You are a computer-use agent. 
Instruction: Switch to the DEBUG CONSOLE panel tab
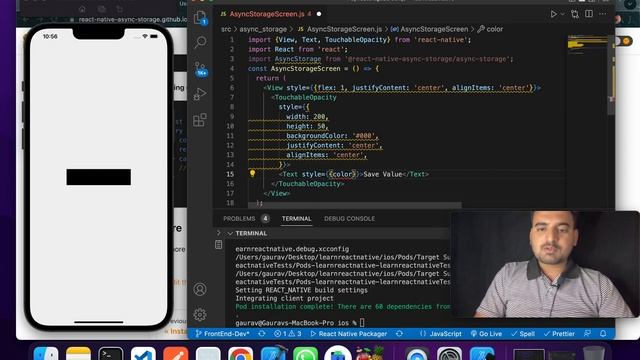349,219
